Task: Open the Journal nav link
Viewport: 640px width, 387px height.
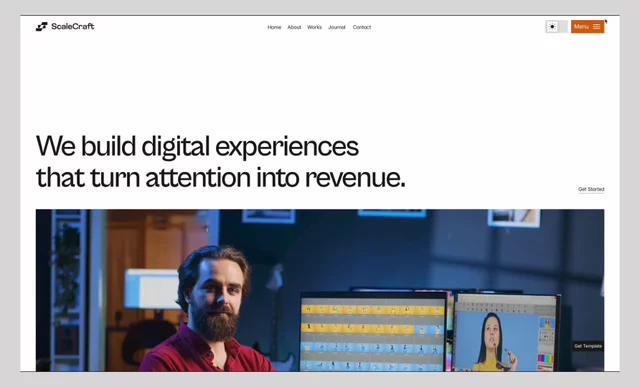Action: (337, 27)
